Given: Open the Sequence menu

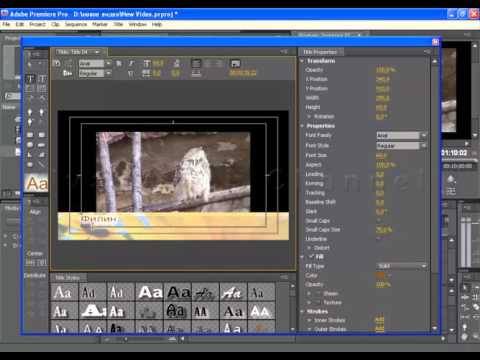Looking at the screenshot, I should pyautogui.click(x=76, y=24).
